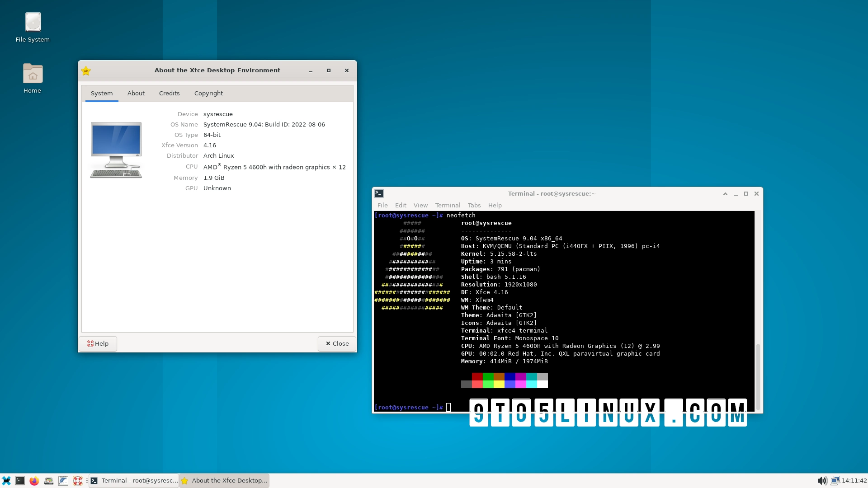The height and width of the screenshot is (488, 868).
Task: Click the network status icon in system tray
Action: 835,480
